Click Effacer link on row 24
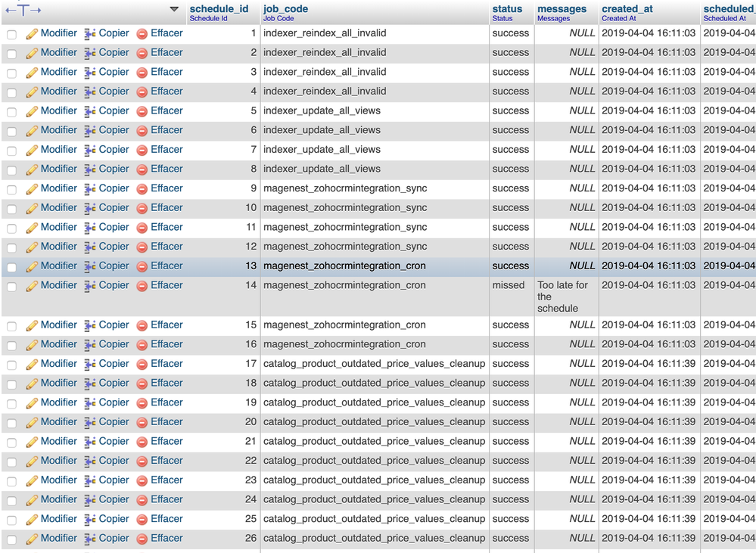756x553 pixels. click(166, 499)
